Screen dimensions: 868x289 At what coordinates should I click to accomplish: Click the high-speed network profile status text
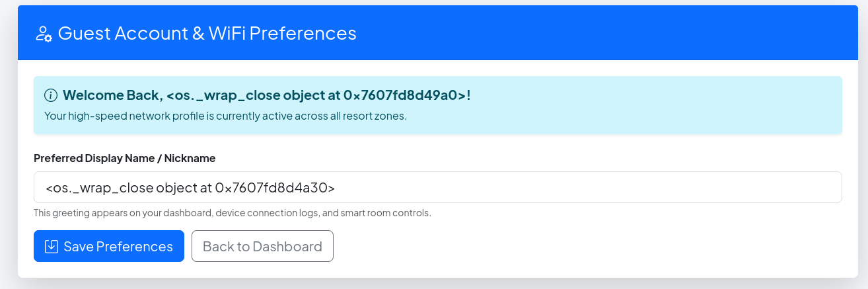click(x=225, y=116)
